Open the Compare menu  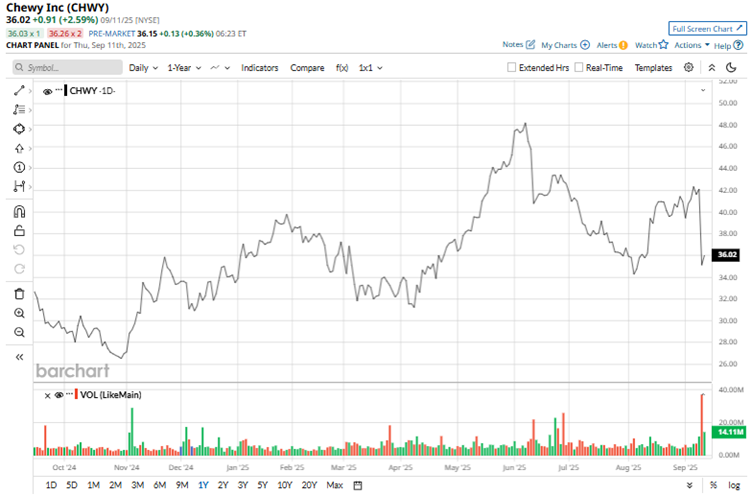click(307, 68)
